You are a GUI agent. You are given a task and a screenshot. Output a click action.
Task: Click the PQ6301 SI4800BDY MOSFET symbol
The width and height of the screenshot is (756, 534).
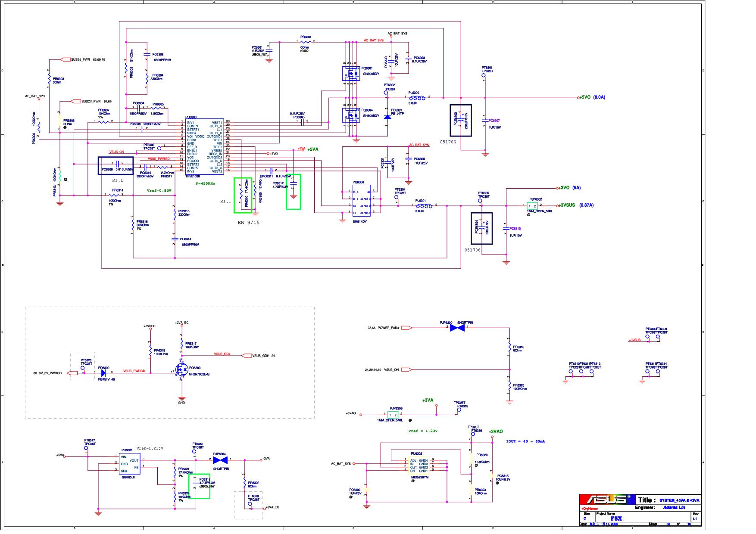point(350,75)
